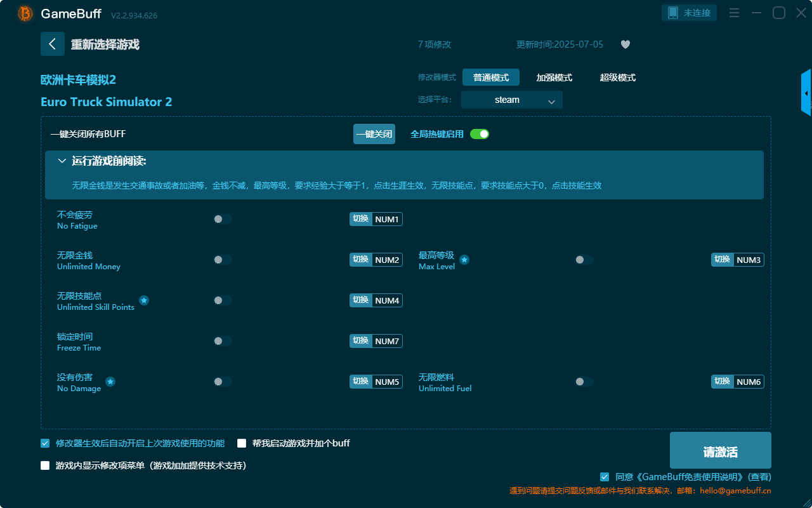This screenshot has height=508, width=812.
Task: Navigate back using the back arrow
Action: tap(53, 43)
